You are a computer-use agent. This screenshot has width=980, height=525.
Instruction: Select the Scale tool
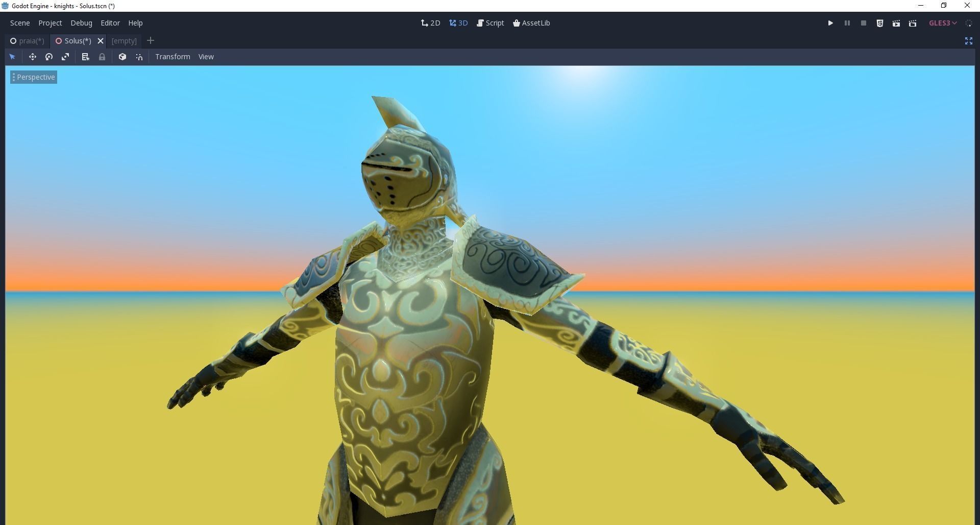coord(65,57)
